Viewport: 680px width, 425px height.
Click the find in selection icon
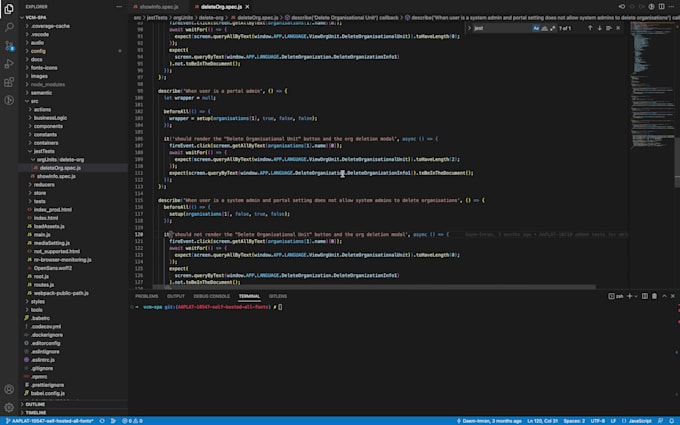(x=608, y=28)
